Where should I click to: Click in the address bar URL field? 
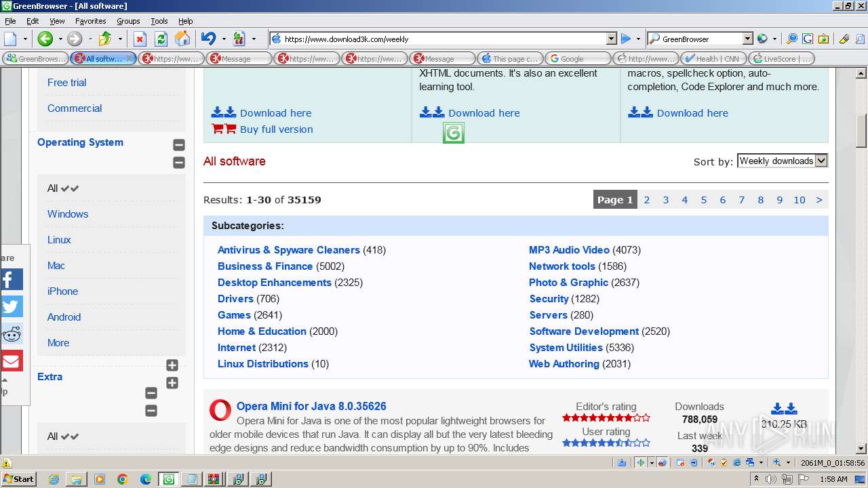point(444,39)
